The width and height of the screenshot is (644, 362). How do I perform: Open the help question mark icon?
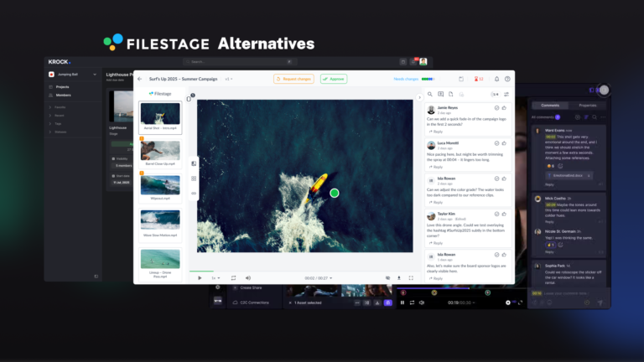point(507,79)
